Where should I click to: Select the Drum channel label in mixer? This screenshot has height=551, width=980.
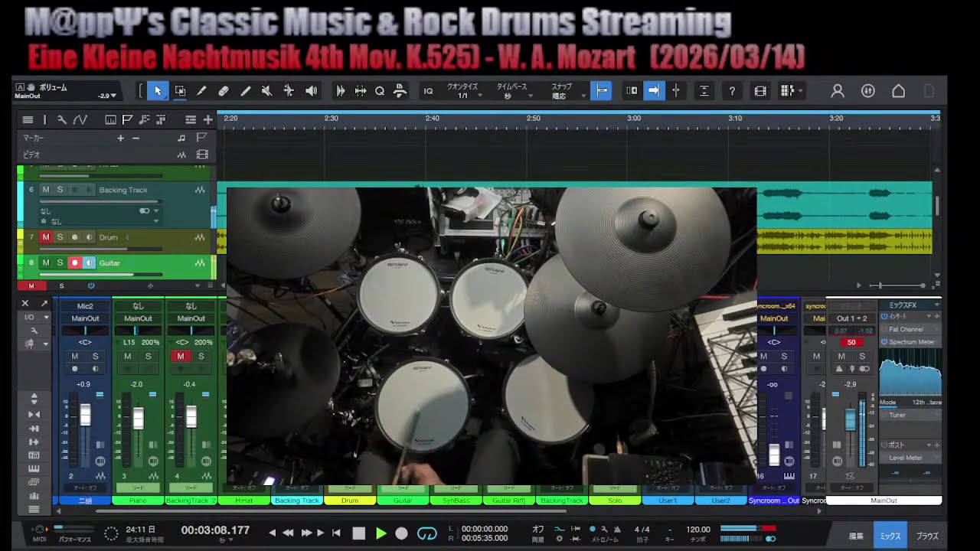[x=350, y=500]
